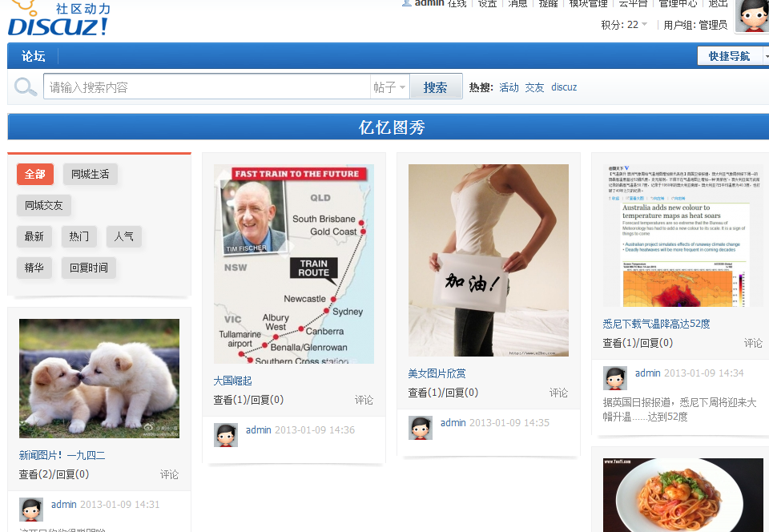Click the search magnifier icon
This screenshot has height=532, width=769.
[25, 87]
